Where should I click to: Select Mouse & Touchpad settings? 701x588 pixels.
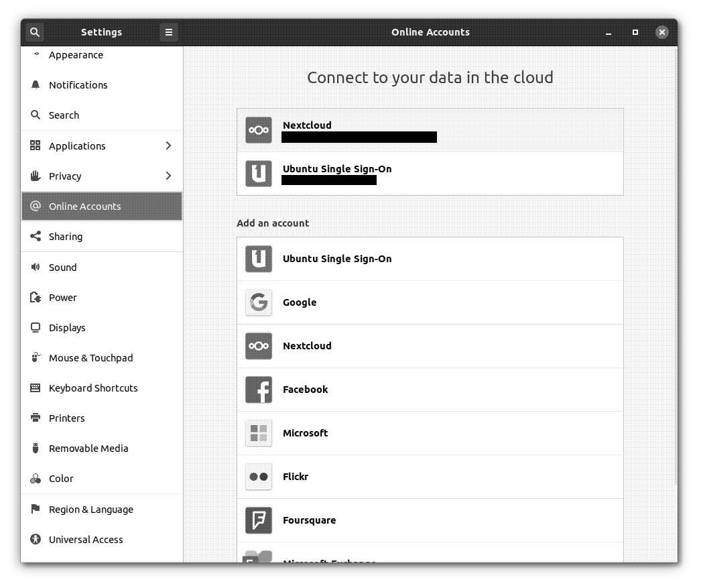tap(102, 358)
